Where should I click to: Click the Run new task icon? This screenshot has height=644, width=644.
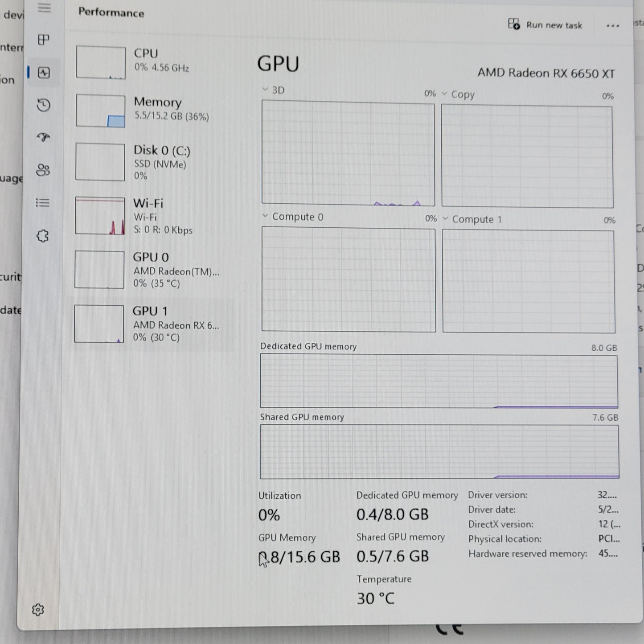(x=514, y=24)
